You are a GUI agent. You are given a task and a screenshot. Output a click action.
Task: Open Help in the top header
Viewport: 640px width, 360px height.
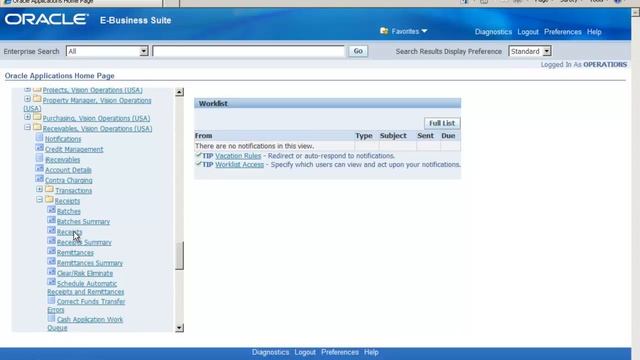[594, 32]
